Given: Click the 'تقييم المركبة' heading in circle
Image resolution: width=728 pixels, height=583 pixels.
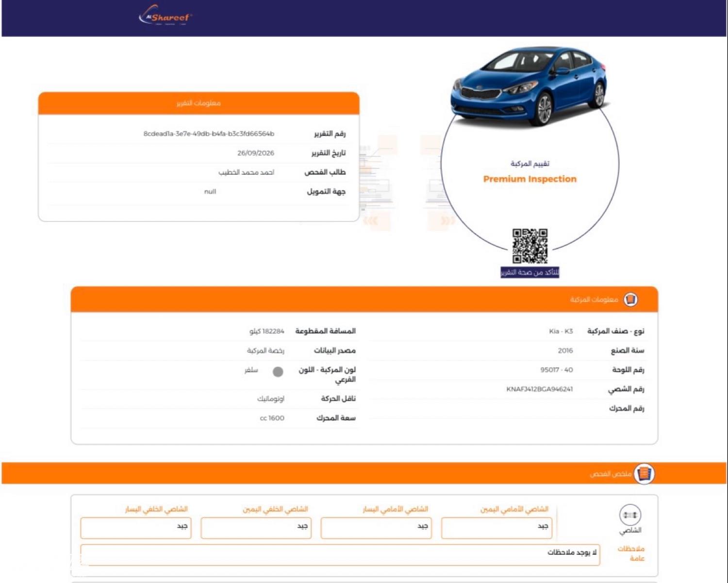Looking at the screenshot, I should (529, 164).
